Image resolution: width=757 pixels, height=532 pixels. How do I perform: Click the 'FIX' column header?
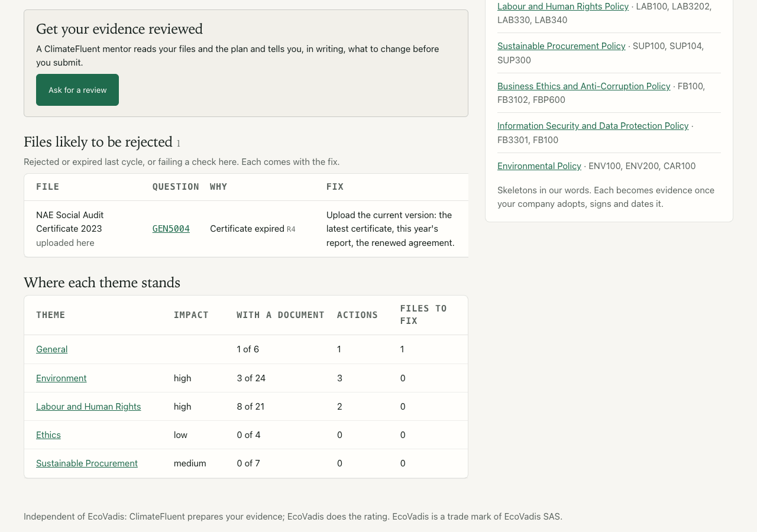click(335, 187)
